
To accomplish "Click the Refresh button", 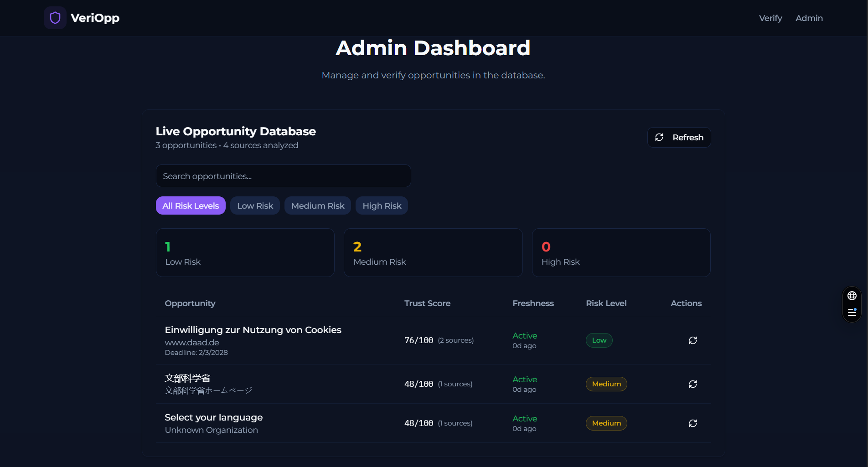I will pyautogui.click(x=679, y=137).
